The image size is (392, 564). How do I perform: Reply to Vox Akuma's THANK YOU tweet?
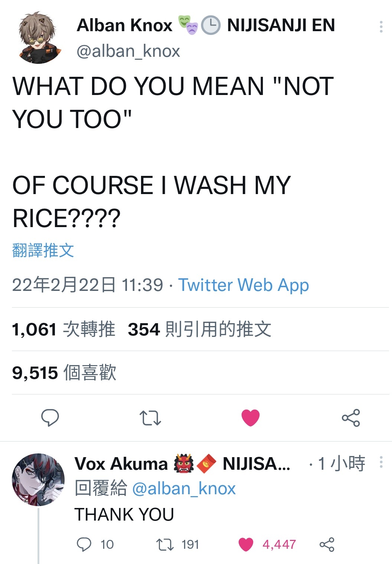[84, 544]
